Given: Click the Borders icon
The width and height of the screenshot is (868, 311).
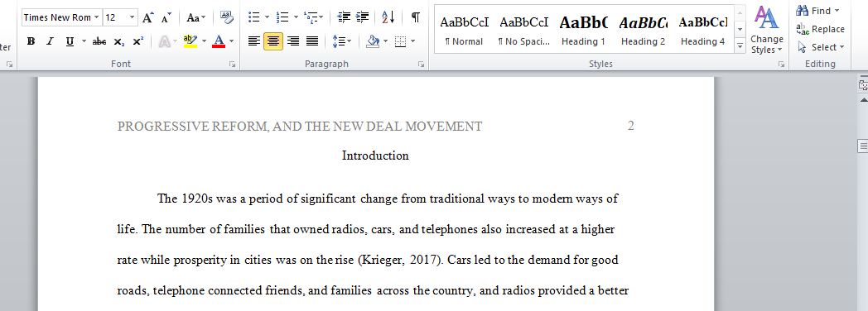Looking at the screenshot, I should tap(401, 41).
